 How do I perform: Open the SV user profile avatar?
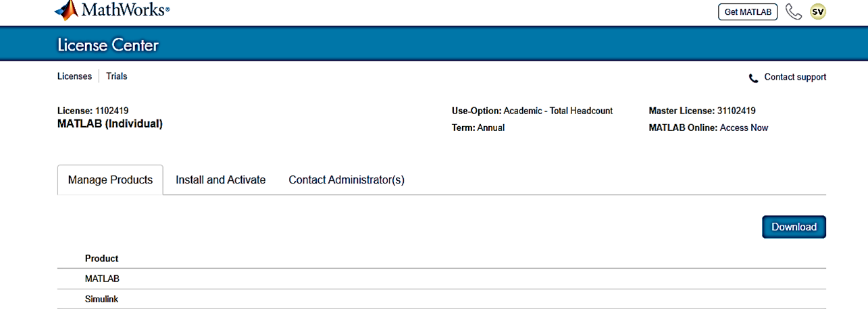click(x=818, y=12)
